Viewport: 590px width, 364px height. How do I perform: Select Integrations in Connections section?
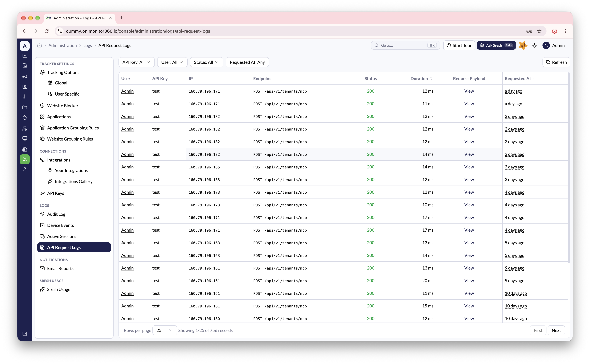74,160
